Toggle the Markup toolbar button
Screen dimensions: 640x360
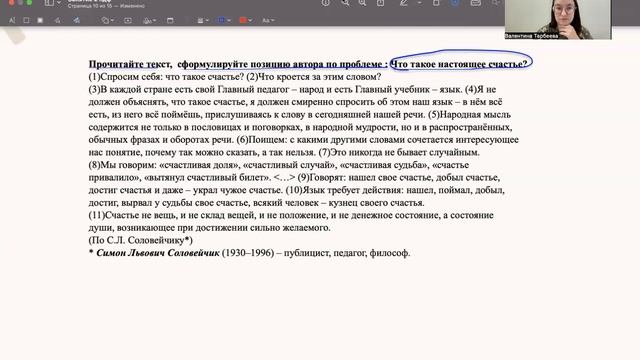click(x=455, y=2)
